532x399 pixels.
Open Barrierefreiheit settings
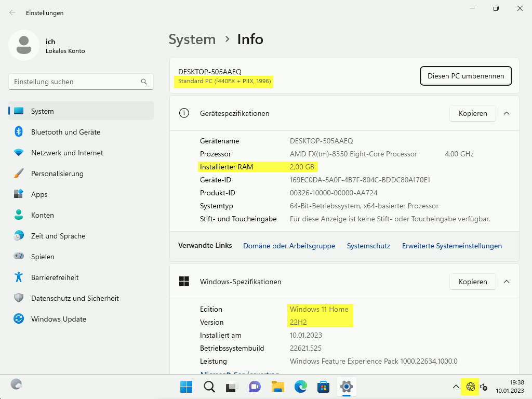click(81, 277)
